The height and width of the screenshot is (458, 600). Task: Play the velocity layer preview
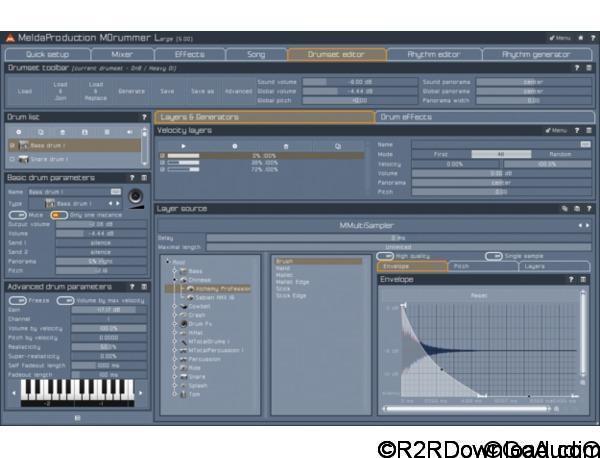(183, 146)
